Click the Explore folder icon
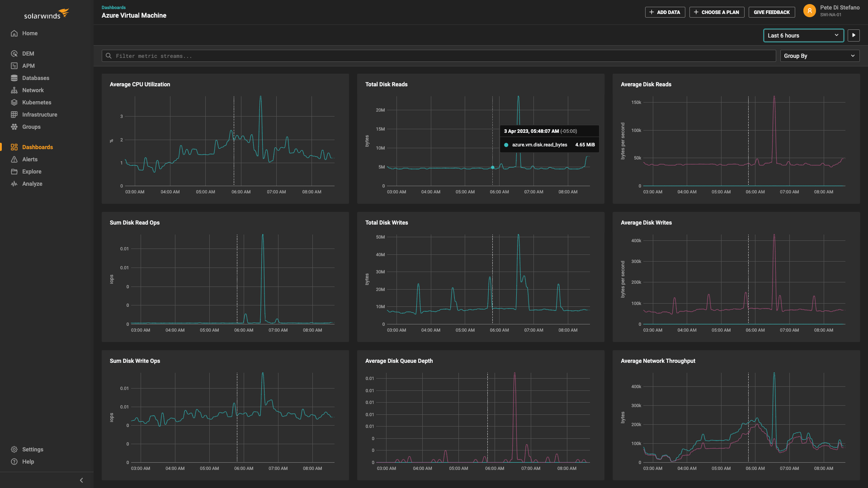The height and width of the screenshot is (488, 868). pyautogui.click(x=14, y=171)
